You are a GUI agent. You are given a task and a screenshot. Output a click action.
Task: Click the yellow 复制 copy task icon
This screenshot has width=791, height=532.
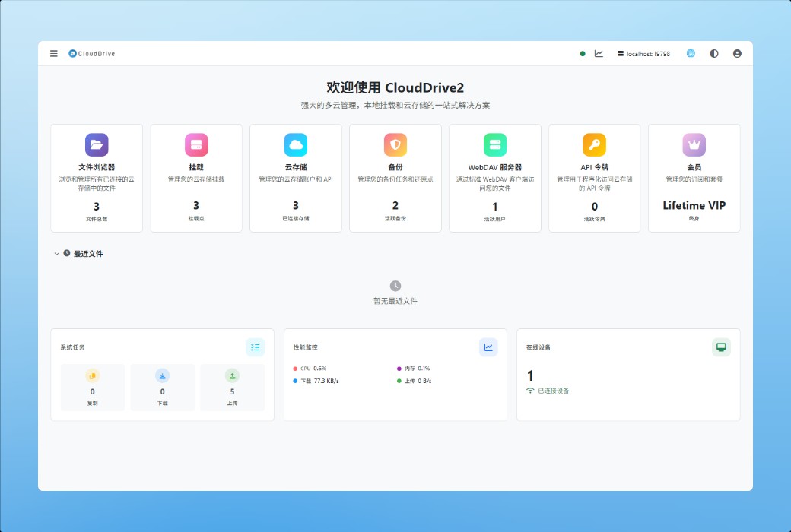coord(92,375)
